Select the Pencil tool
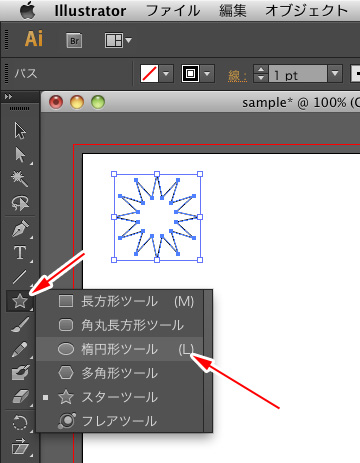The width and height of the screenshot is (360, 463). pyautogui.click(x=20, y=349)
